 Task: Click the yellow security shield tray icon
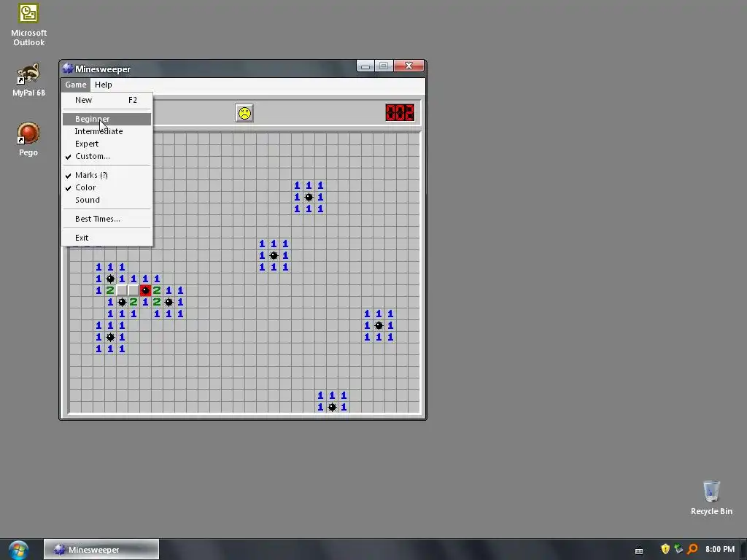point(665,549)
